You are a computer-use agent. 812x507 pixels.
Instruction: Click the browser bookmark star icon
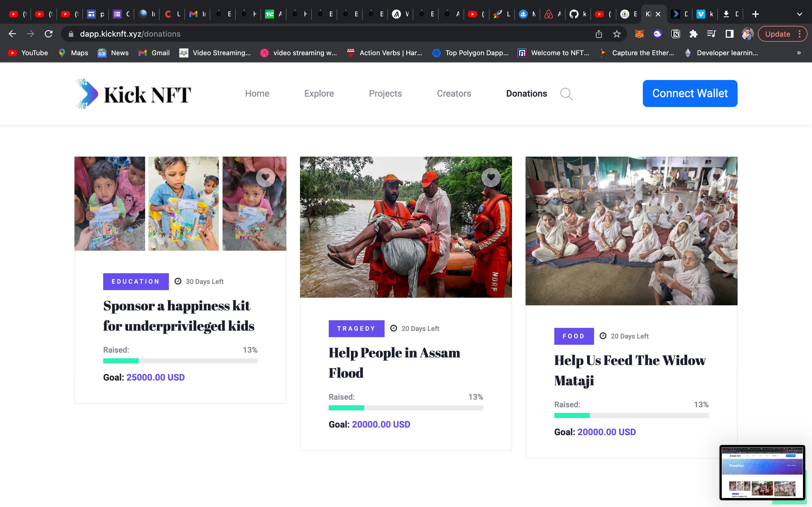click(x=617, y=34)
